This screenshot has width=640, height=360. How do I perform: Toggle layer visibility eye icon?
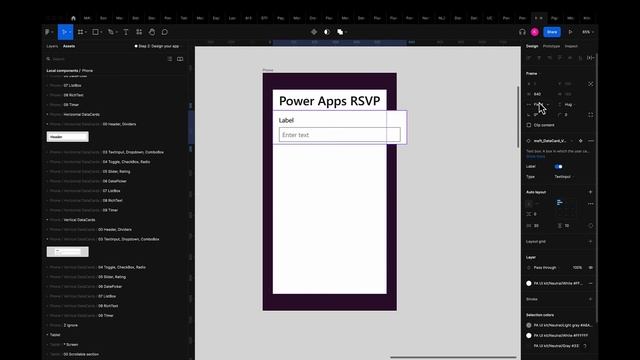[591, 268]
